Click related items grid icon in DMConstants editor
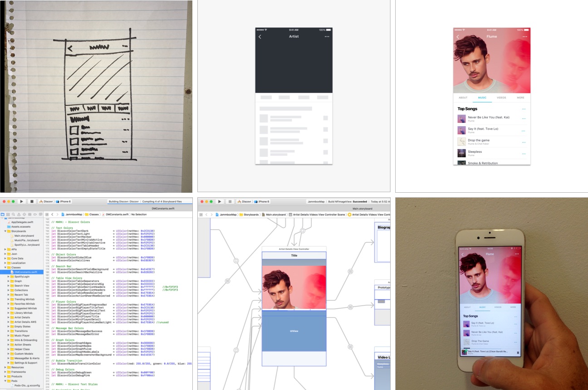Screen dimensions: 588x390 coord(47,214)
